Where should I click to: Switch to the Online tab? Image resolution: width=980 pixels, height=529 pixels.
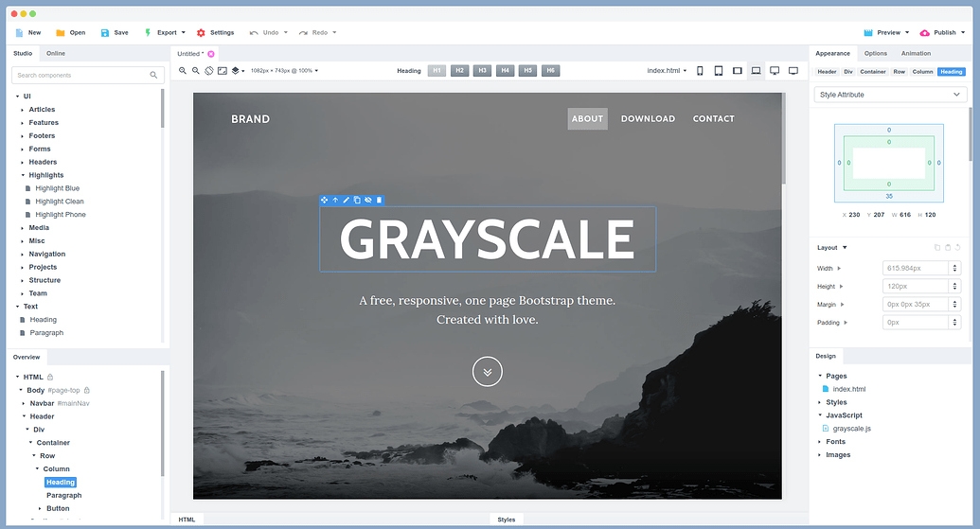(x=56, y=53)
